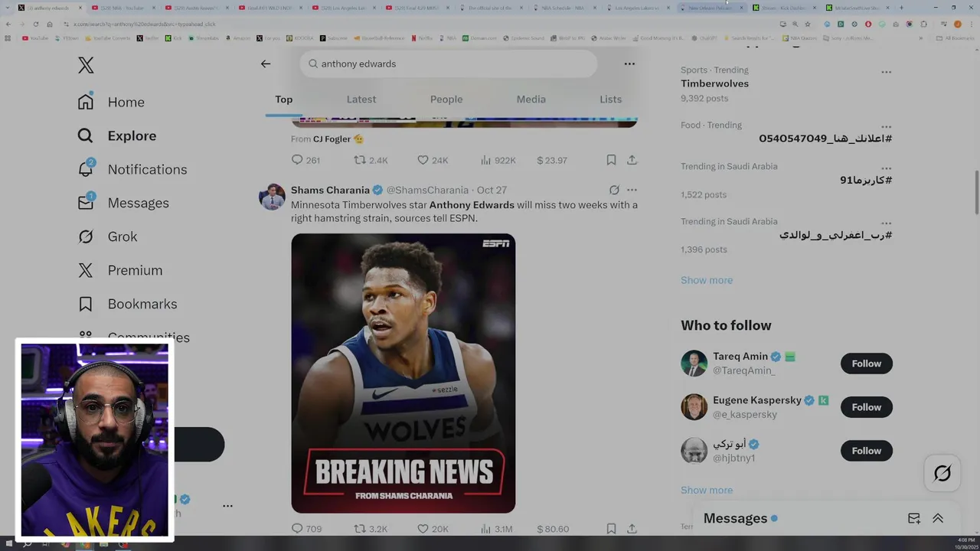Bookmark this page with the star icon
The height and width of the screenshot is (551, 980).
click(x=807, y=24)
